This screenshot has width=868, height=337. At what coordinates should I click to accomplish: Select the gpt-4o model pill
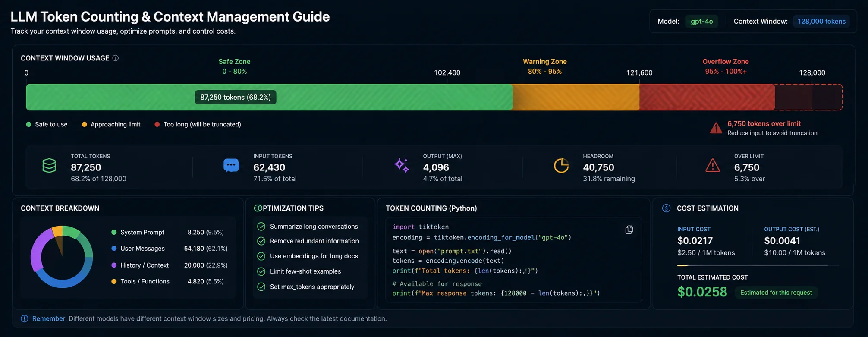click(701, 21)
